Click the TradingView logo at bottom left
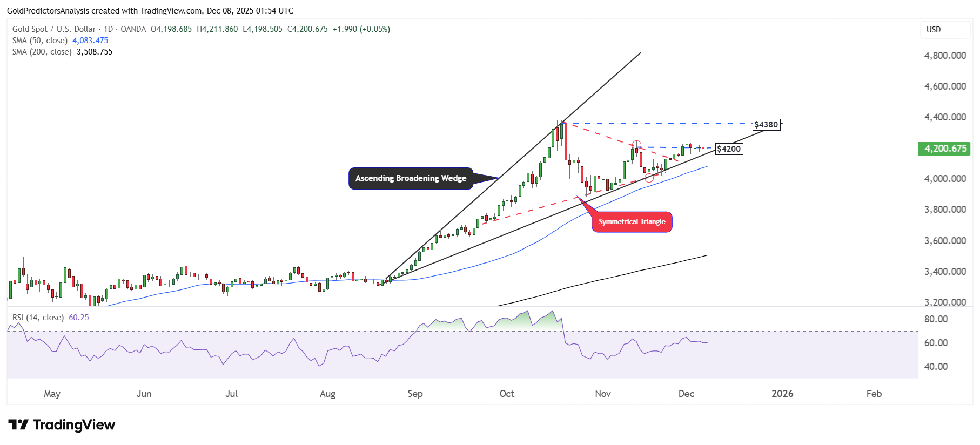980x445 pixels. coord(62,425)
